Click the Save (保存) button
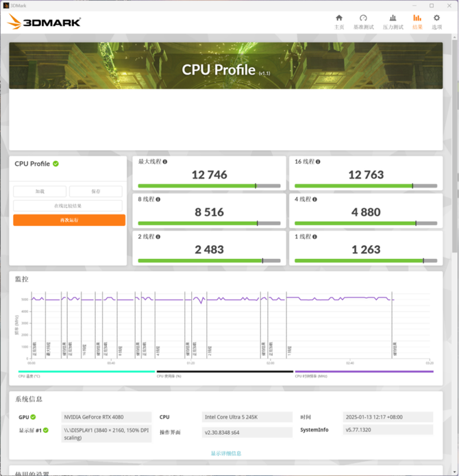This screenshot has width=459, height=476. 96,191
